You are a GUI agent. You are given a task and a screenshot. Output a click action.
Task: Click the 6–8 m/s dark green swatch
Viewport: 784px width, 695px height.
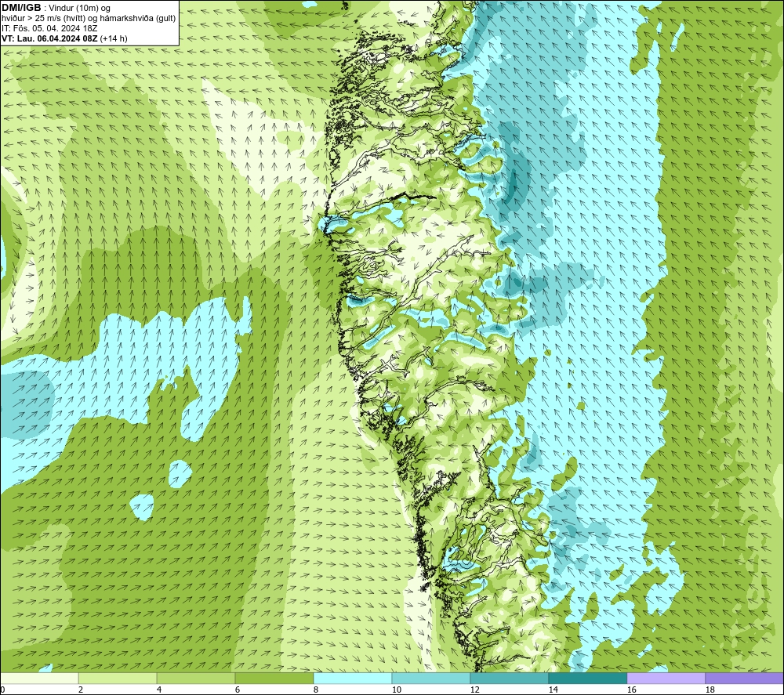coord(274,679)
